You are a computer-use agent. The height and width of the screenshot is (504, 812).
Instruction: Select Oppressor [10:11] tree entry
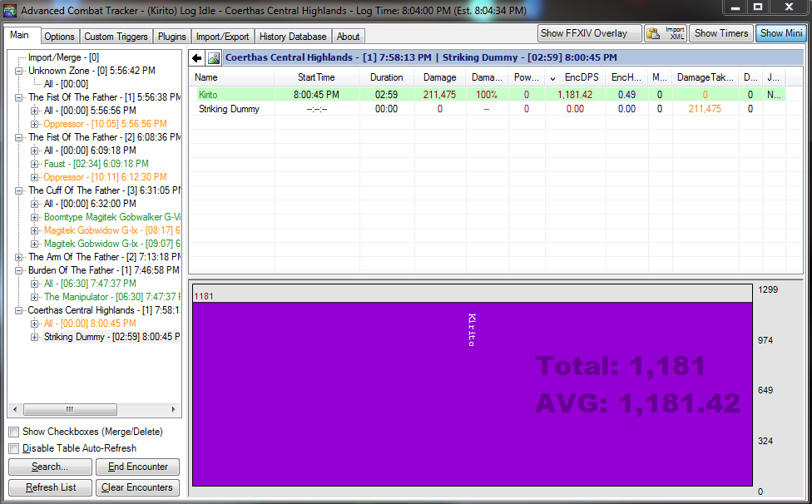pos(105,177)
